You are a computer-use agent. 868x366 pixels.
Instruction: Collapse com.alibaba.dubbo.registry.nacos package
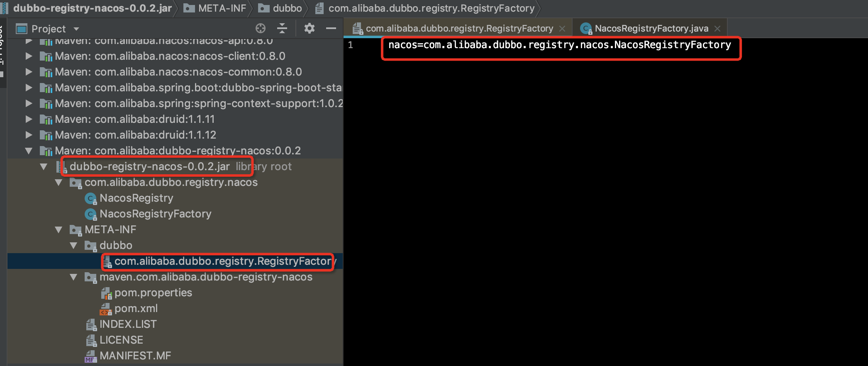coord(59,182)
